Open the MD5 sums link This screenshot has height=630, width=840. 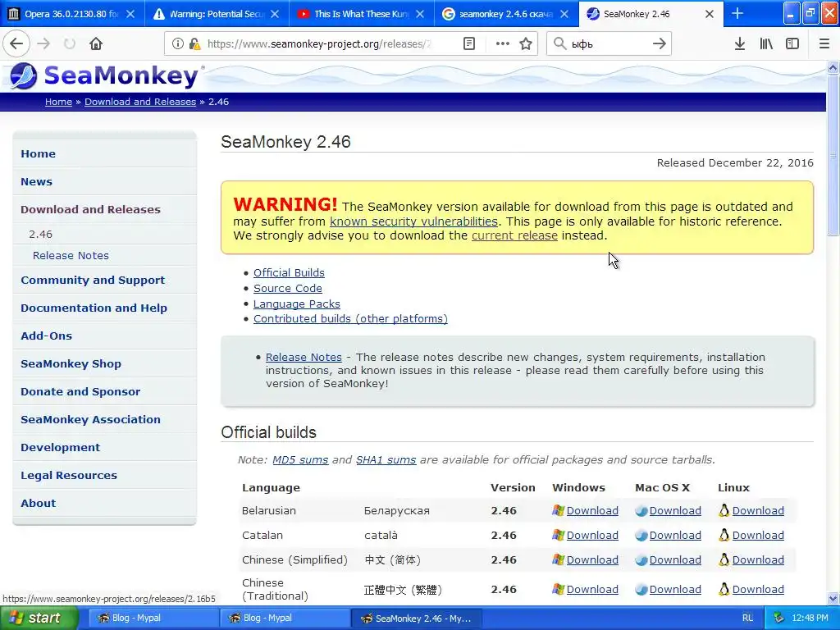point(300,460)
